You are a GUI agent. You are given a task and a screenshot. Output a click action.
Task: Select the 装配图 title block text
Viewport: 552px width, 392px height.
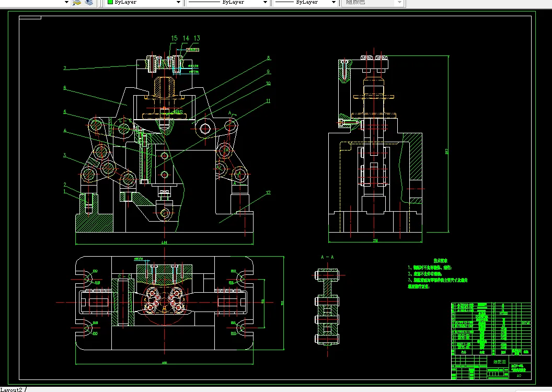(499, 362)
